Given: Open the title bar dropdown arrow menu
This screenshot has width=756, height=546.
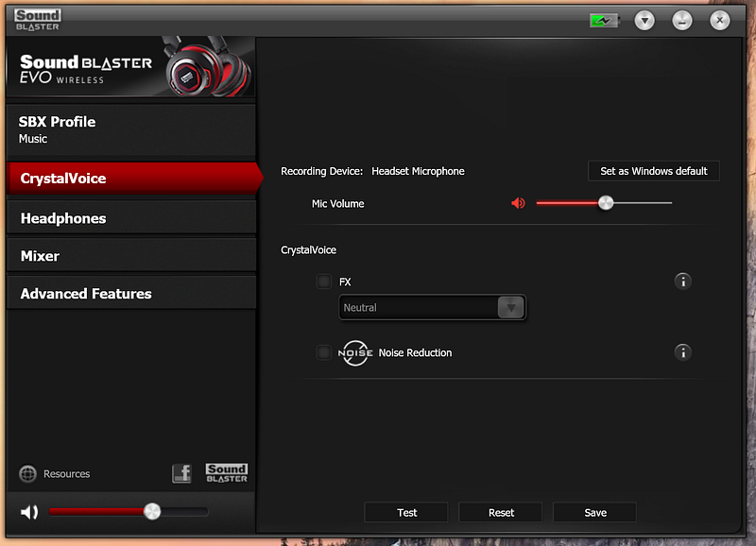Looking at the screenshot, I should [x=644, y=20].
